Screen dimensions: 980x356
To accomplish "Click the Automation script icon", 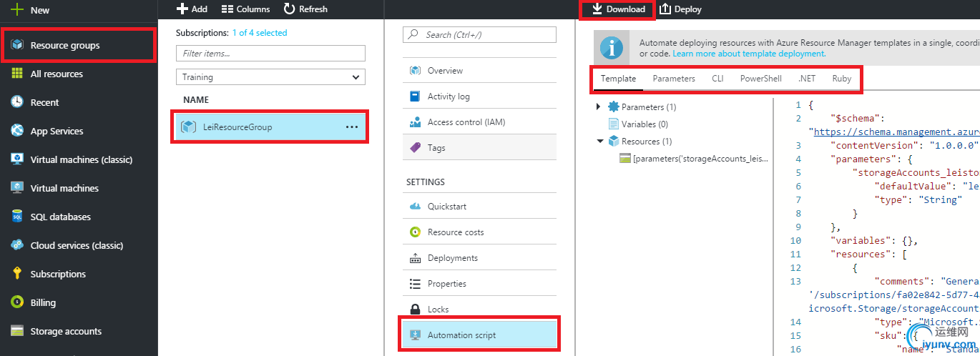I will click(415, 335).
